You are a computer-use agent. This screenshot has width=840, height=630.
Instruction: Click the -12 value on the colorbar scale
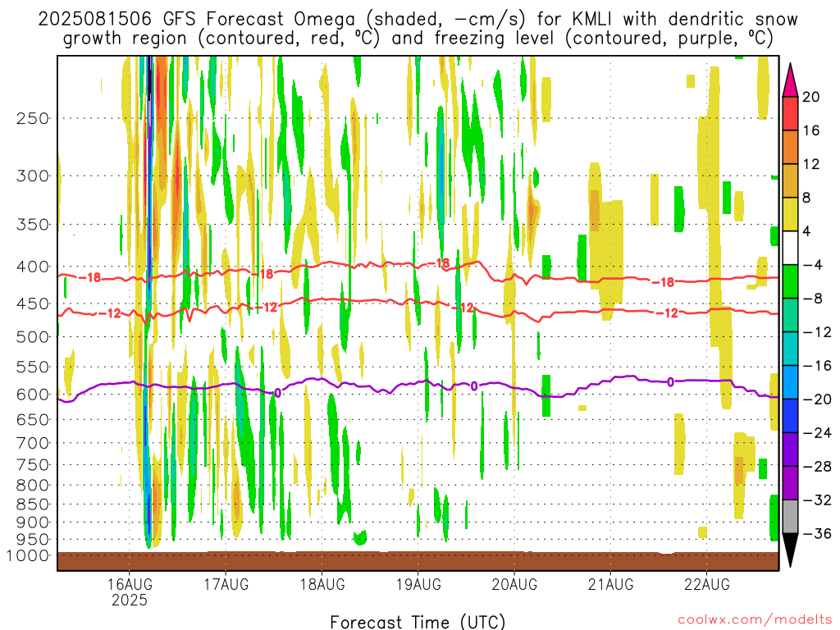pyautogui.click(x=817, y=332)
